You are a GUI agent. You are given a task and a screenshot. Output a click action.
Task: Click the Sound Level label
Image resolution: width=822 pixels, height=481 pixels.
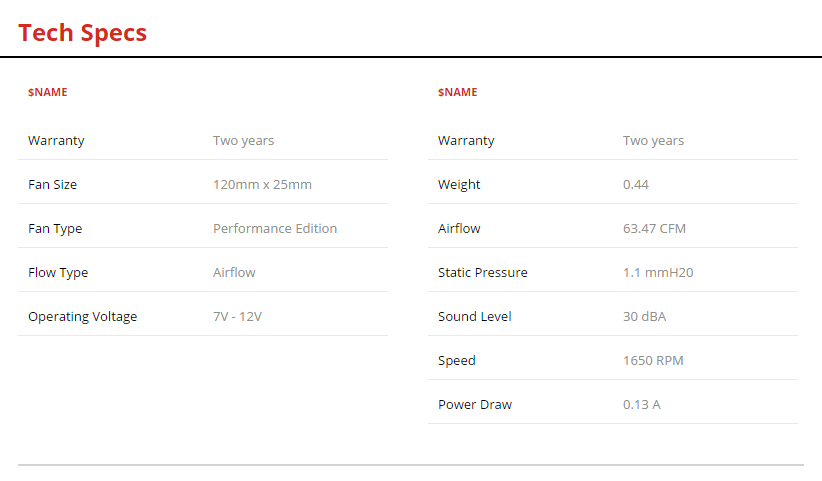click(474, 317)
